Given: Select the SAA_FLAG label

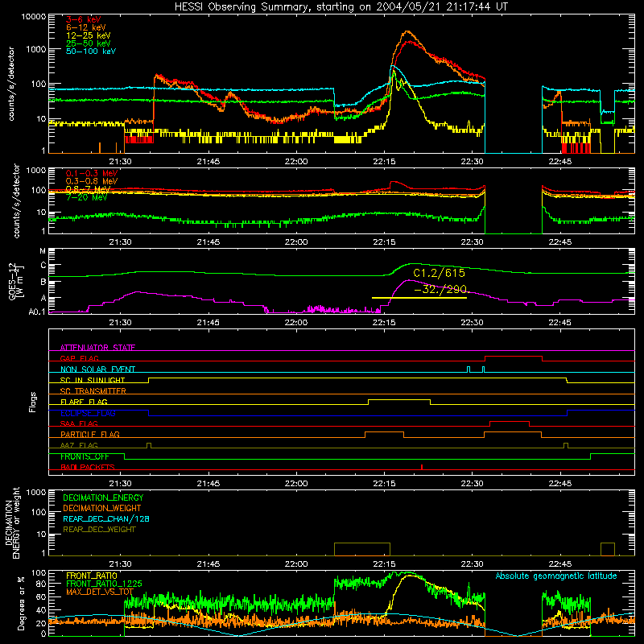Looking at the screenshot, I should [79, 423].
